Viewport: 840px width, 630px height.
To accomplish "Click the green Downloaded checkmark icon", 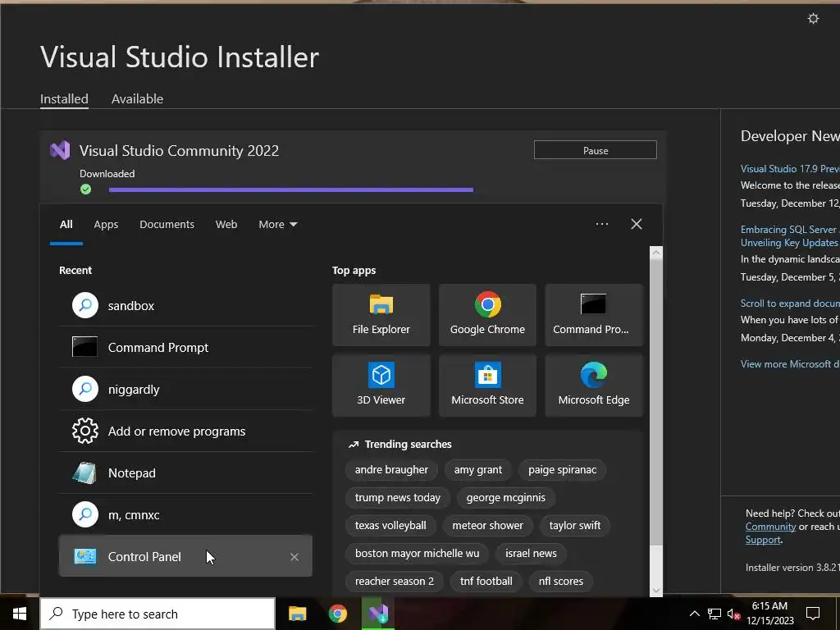I will tap(85, 189).
